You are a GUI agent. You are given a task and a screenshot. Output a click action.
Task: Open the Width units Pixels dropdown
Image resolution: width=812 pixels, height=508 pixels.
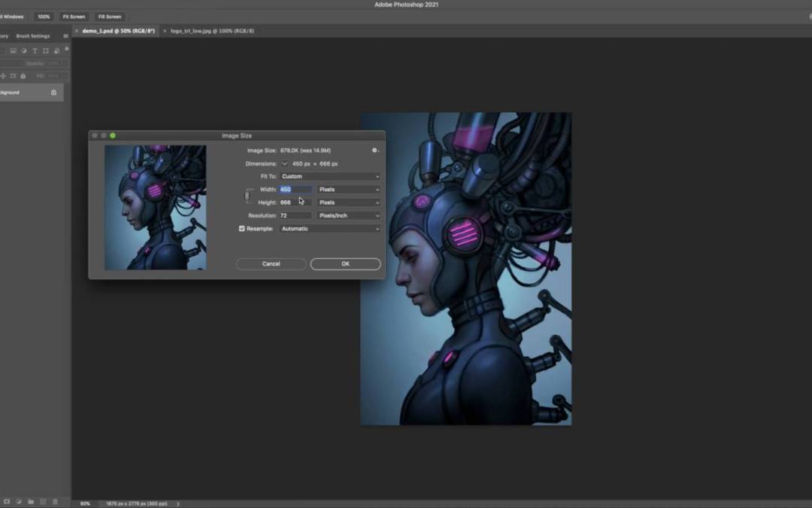click(348, 190)
